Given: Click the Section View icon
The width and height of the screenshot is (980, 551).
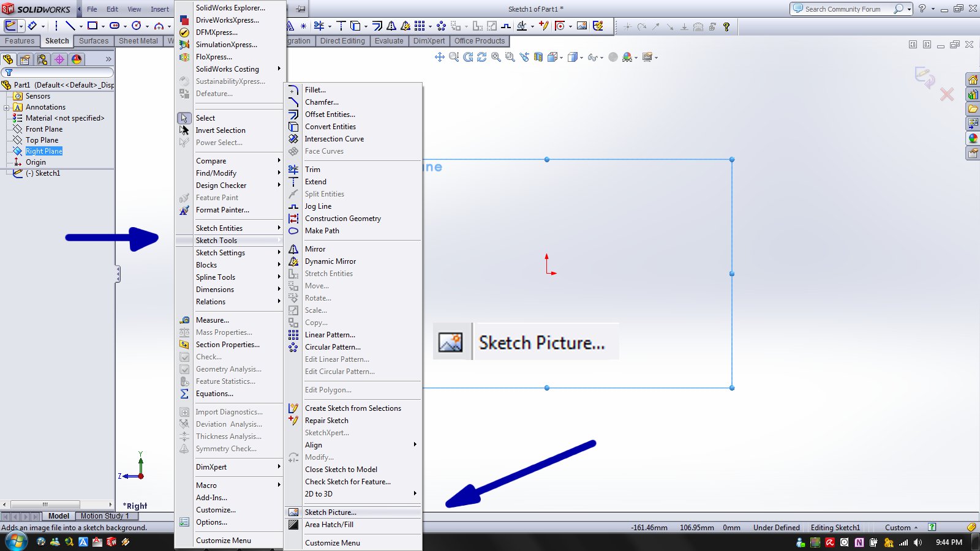Looking at the screenshot, I should pyautogui.click(x=538, y=57).
